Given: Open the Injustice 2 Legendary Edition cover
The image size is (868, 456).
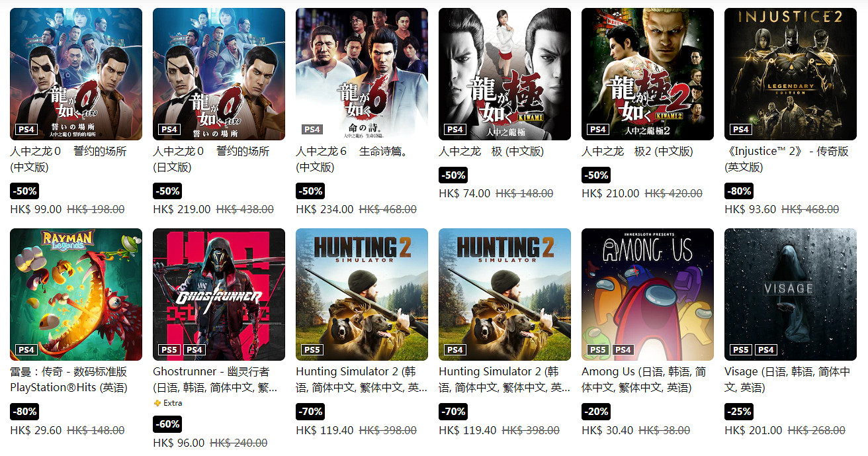Looking at the screenshot, I should [x=791, y=74].
